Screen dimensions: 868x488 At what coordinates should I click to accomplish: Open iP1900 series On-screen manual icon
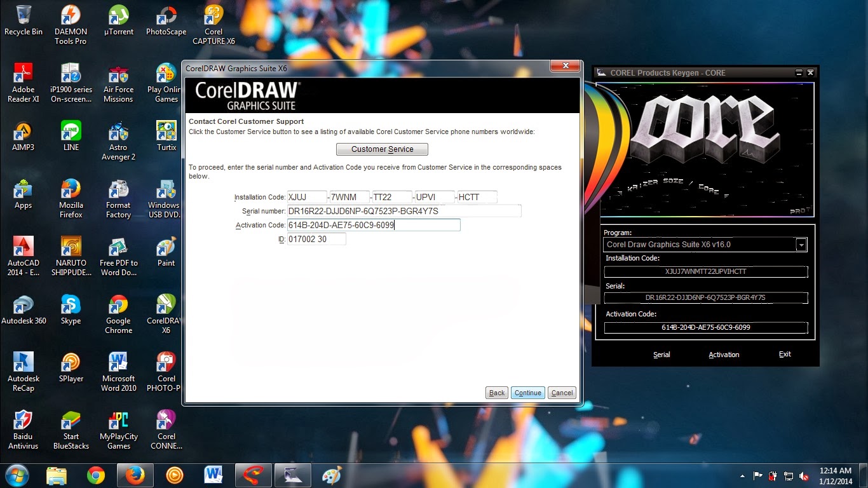pos(71,83)
